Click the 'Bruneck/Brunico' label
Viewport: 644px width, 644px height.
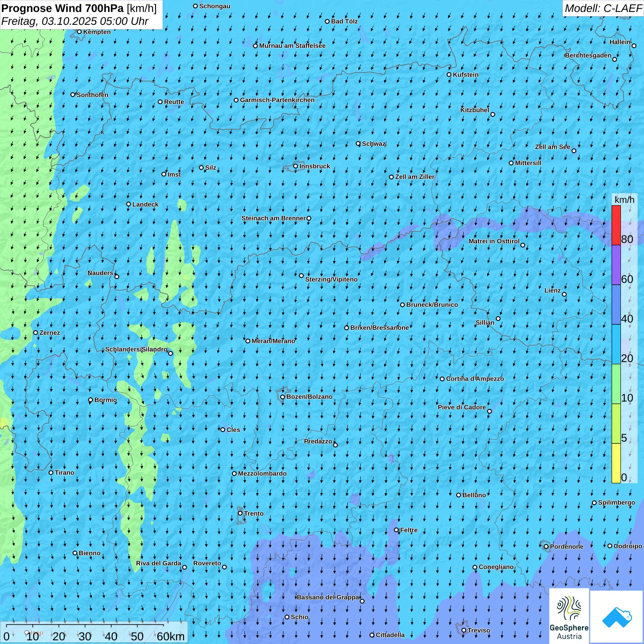[x=432, y=305]
